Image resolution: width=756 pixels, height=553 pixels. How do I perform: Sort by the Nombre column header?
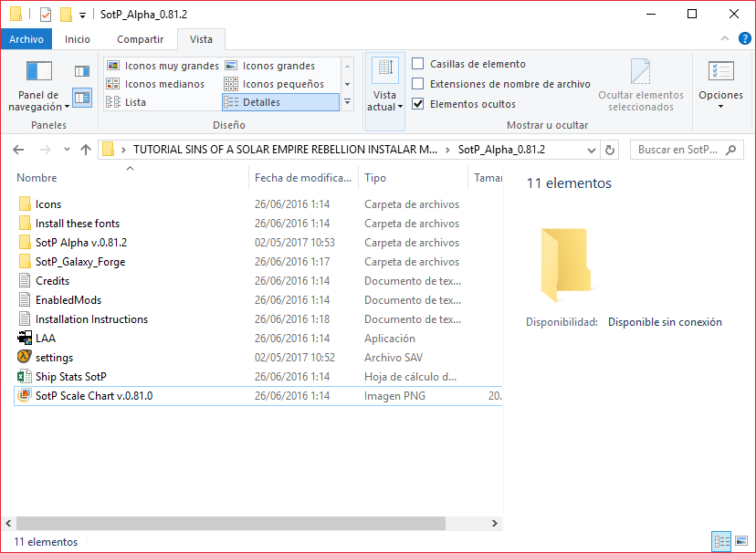coord(131,178)
